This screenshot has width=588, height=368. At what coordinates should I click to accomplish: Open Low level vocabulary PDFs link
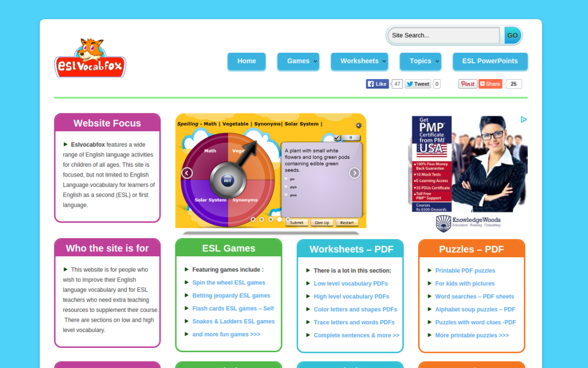tap(351, 283)
